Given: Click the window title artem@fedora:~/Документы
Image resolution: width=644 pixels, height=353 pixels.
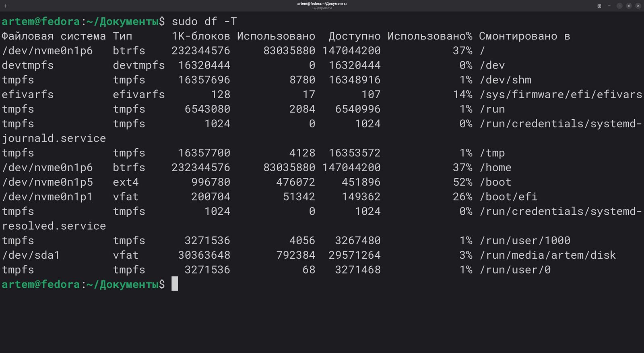Looking at the screenshot, I should pos(322,4).
